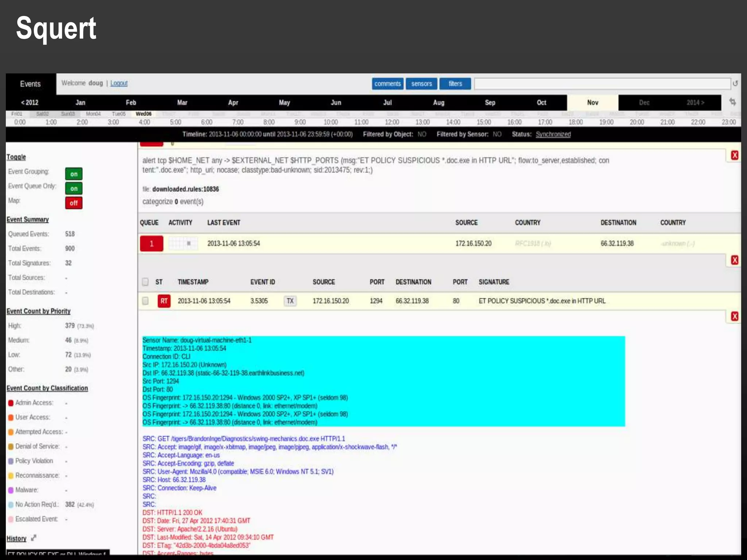Select Oct in the month timeline

(x=541, y=102)
